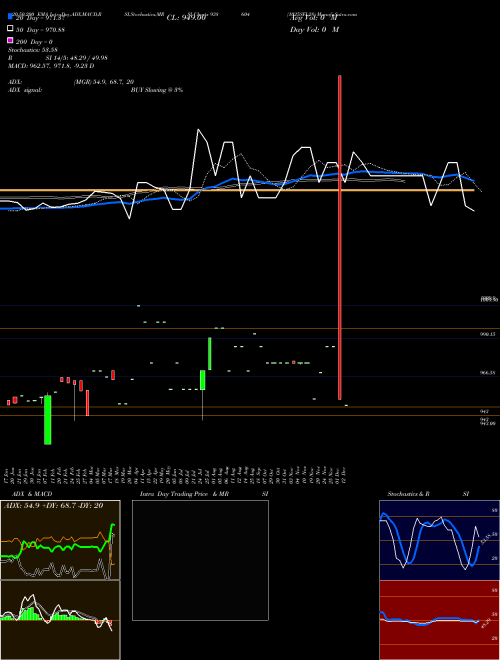The image size is (500, 660).
Task: Click the 'Stochastics: 58.58' readout
Action: coord(32,50)
